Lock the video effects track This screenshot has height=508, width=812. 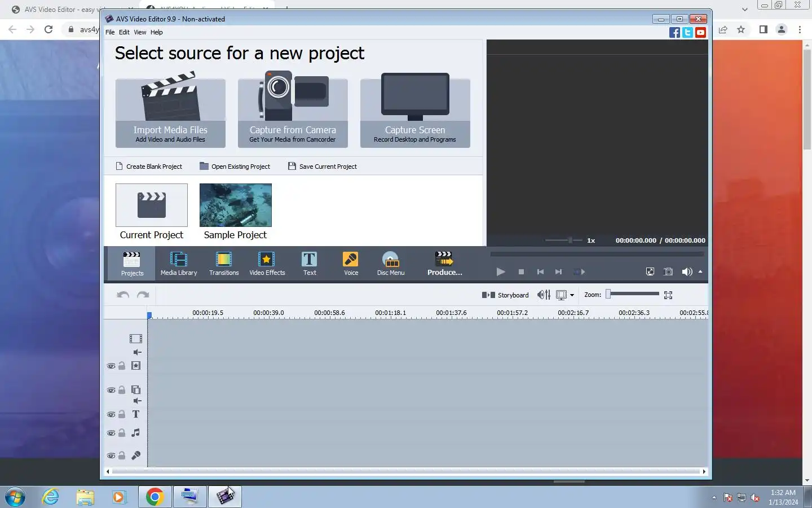pyautogui.click(x=122, y=365)
